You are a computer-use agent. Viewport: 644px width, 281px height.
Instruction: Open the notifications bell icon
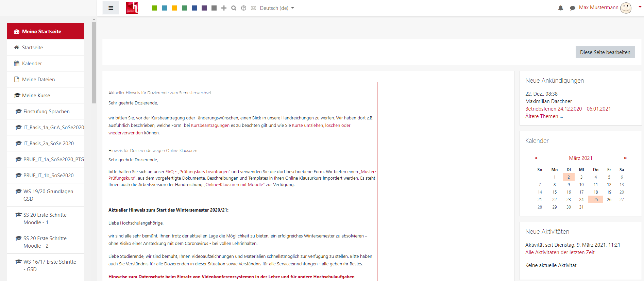[561, 8]
